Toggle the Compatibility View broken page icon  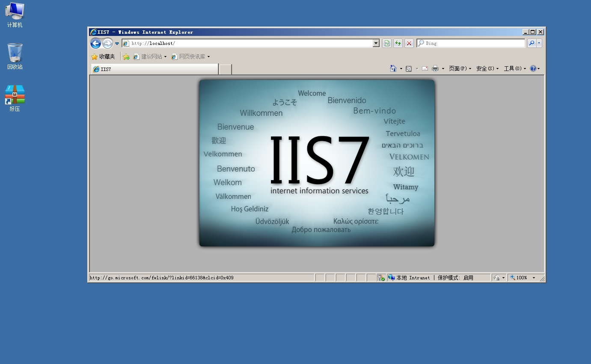coord(387,43)
